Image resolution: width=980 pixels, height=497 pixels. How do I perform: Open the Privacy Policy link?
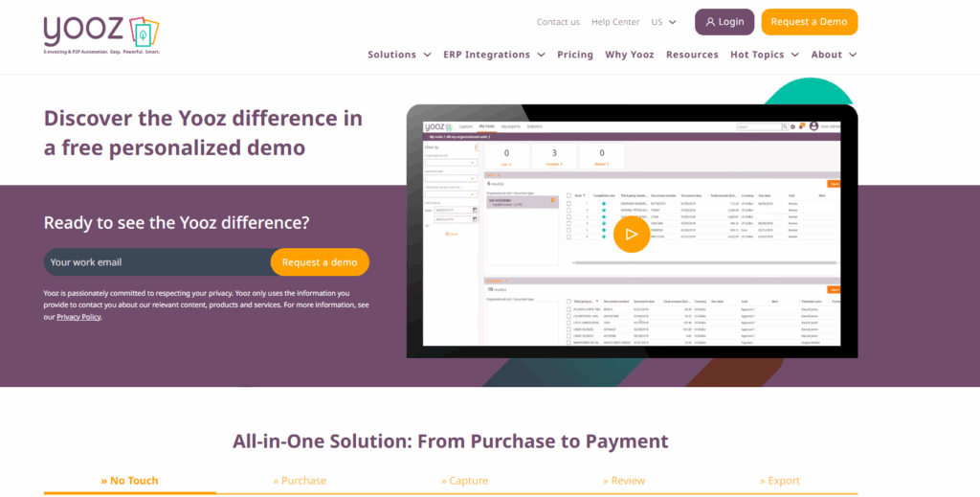tap(78, 317)
